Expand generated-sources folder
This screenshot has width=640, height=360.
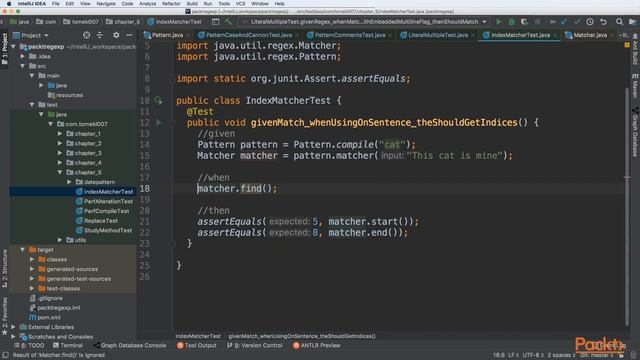tap(32, 269)
